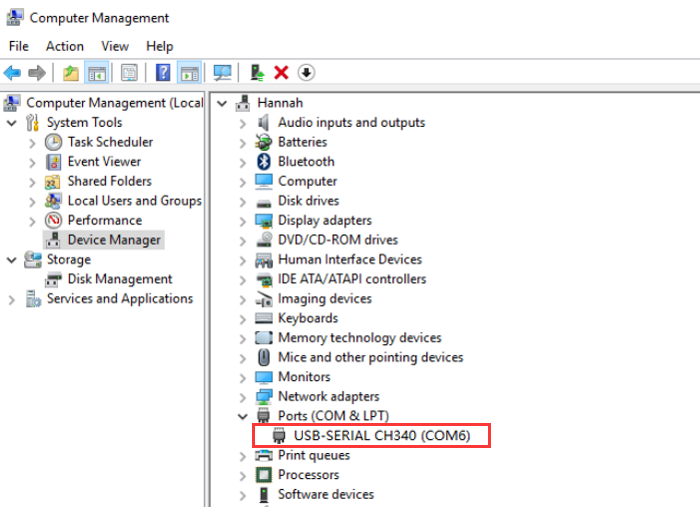This screenshot has width=700, height=507.
Task: Click the red X Uninstall device icon
Action: tap(281, 73)
